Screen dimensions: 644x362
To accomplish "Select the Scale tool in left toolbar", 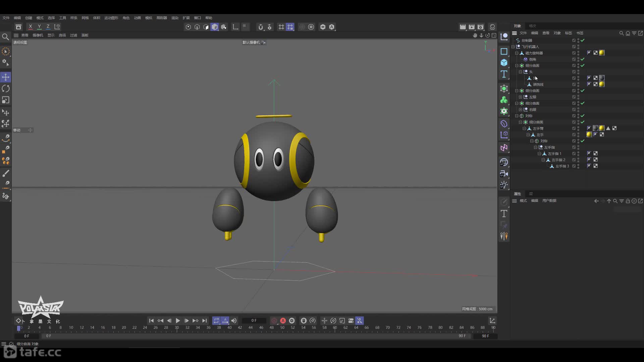I will pyautogui.click(x=6, y=100).
